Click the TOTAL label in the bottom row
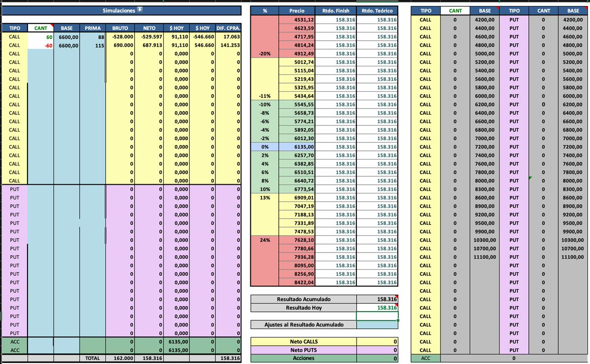590x364 pixels. coord(92,359)
